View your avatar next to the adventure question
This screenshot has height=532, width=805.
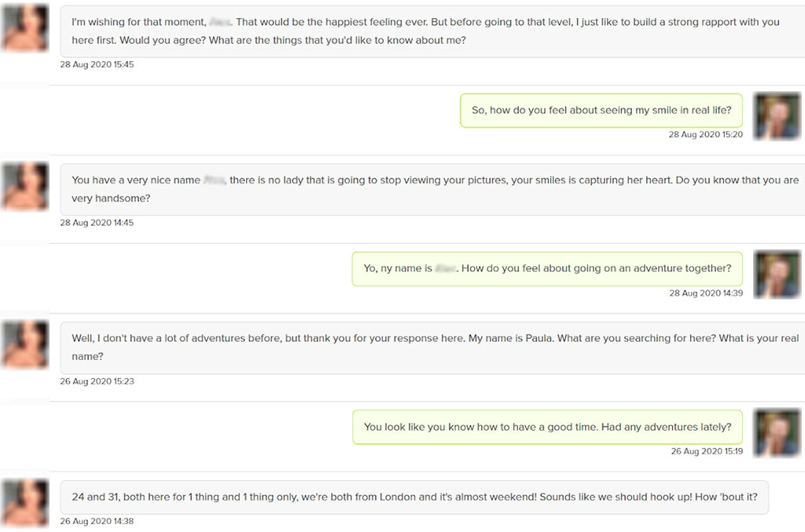point(777,274)
